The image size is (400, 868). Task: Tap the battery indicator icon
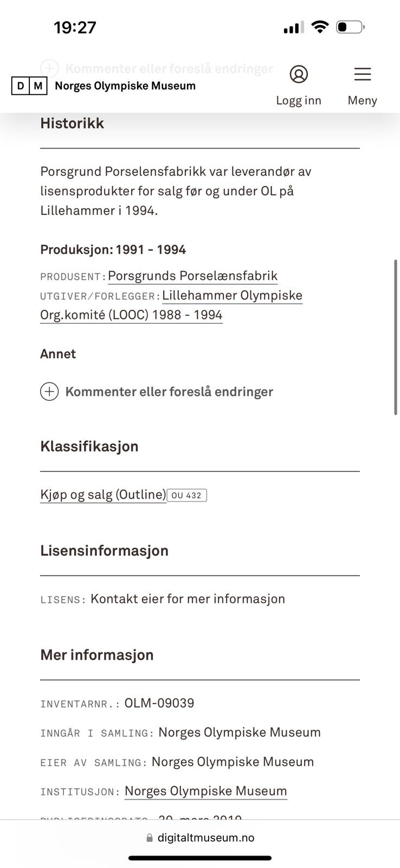tap(350, 27)
